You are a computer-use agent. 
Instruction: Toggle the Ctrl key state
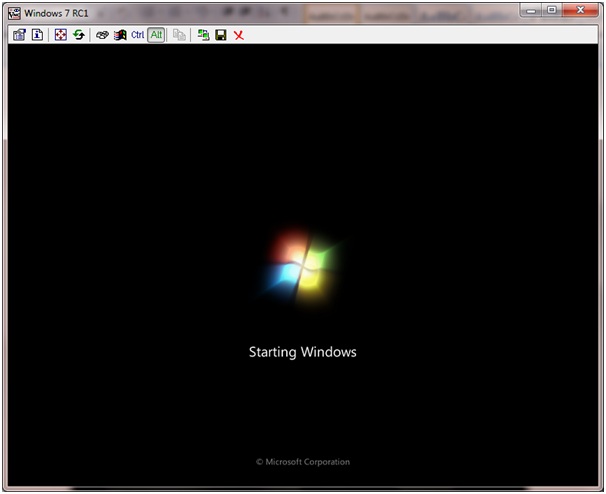click(x=138, y=35)
